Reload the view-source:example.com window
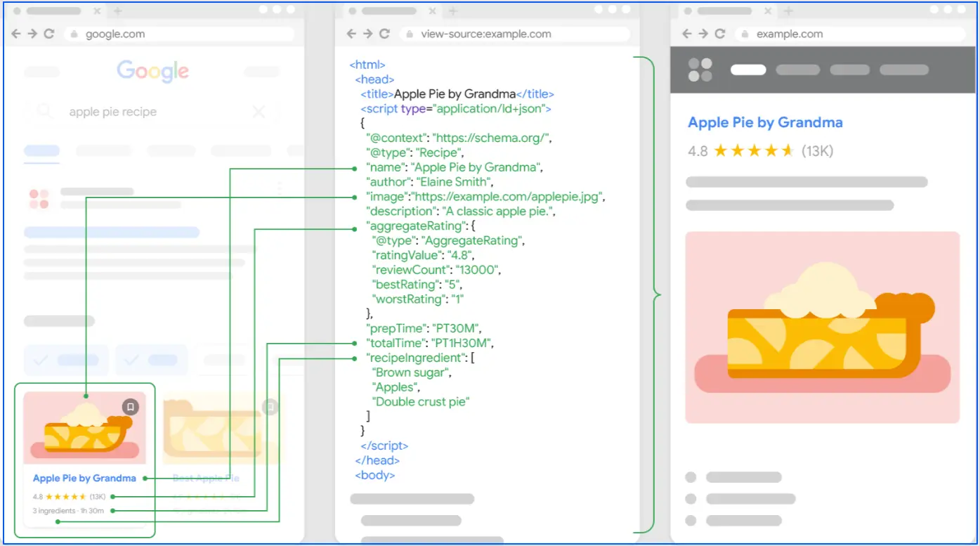 tap(384, 34)
